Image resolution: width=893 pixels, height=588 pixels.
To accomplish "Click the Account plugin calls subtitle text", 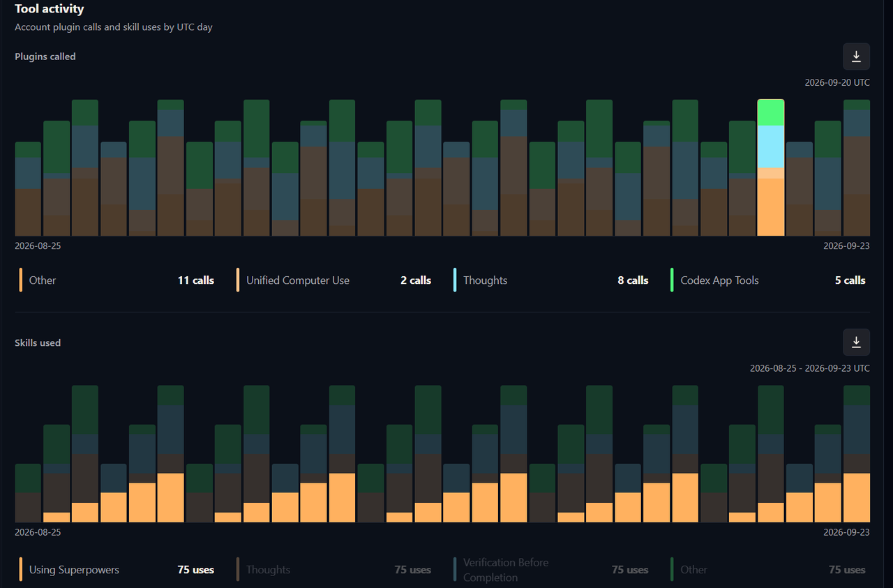I will click(114, 27).
